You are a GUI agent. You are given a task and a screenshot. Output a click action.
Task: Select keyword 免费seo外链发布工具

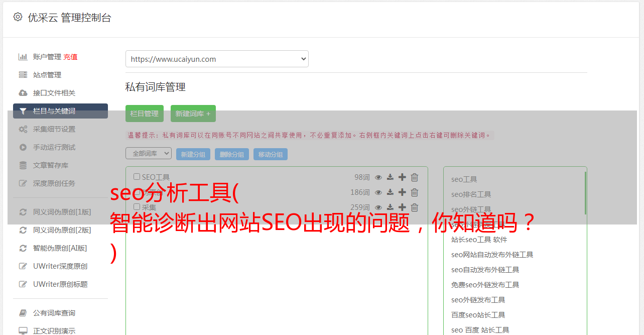pos(485,285)
